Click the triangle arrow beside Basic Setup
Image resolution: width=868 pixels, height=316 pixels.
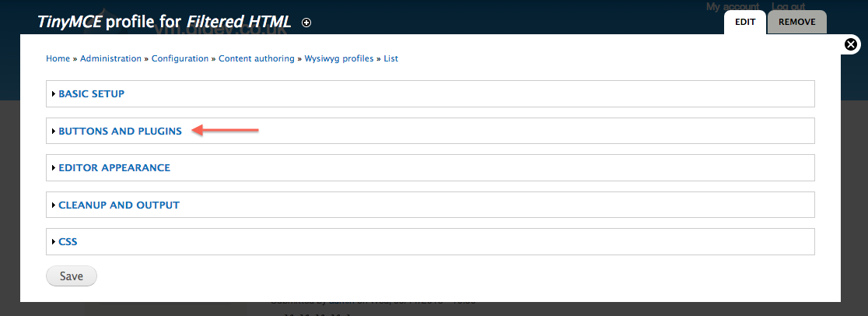tap(54, 93)
